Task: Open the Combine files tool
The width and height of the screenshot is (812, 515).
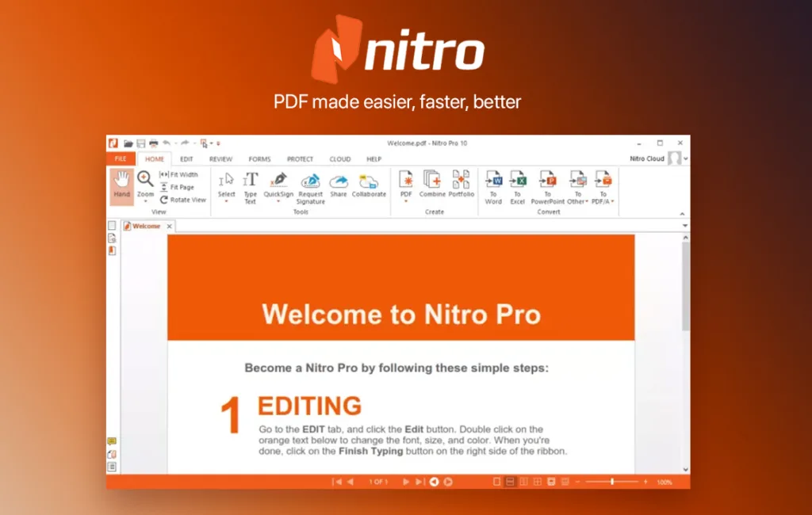Action: click(x=431, y=179)
